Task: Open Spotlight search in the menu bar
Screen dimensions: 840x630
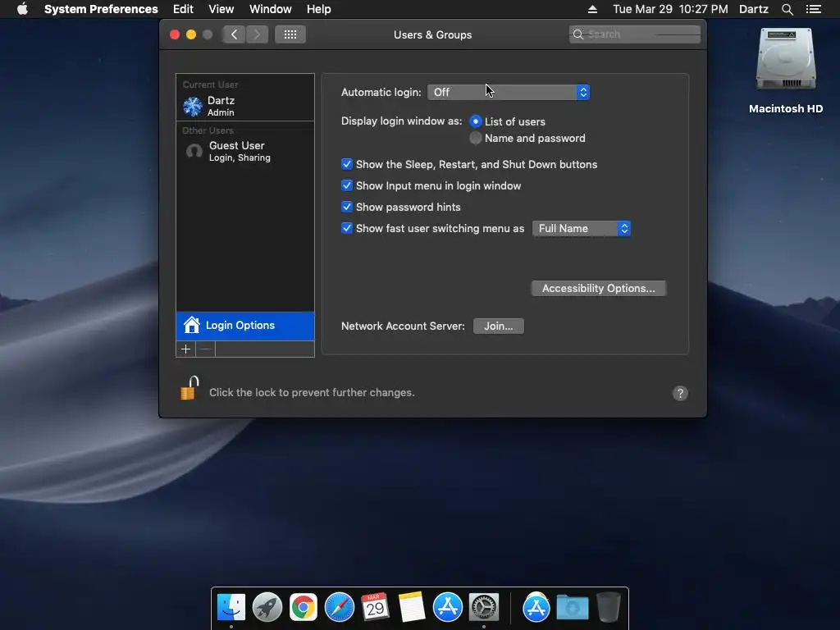Action: [787, 9]
